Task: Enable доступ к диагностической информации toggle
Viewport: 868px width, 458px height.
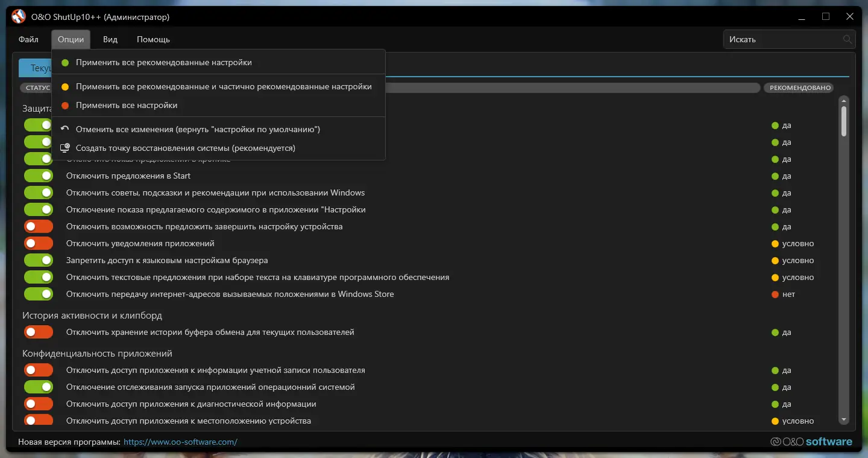Action: coord(39,404)
